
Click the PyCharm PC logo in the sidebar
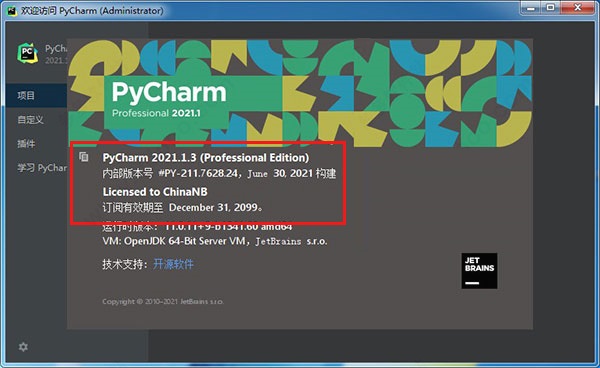point(27,53)
